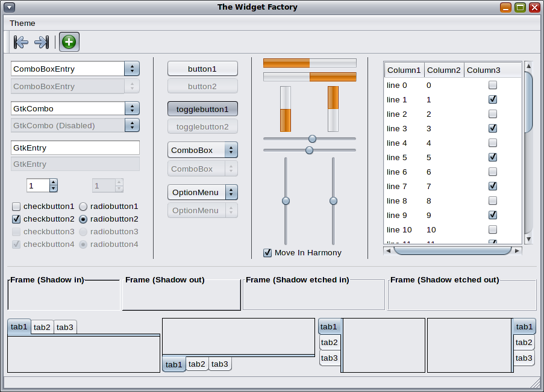Viewport: 544px width, 392px height.
Task: Open the Theme menu
Action: click(22, 23)
